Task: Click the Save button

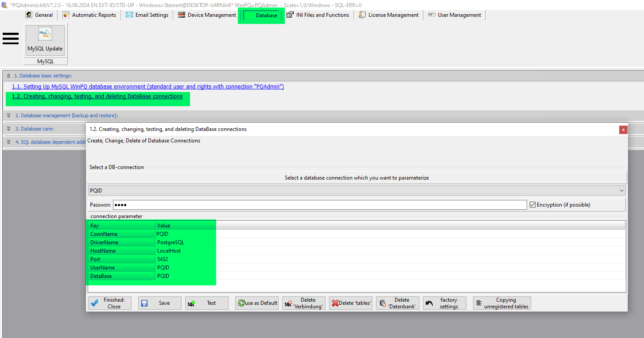Action: click(159, 303)
